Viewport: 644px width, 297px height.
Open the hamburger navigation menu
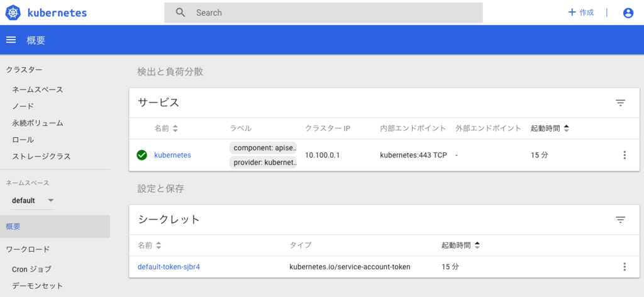tap(11, 40)
